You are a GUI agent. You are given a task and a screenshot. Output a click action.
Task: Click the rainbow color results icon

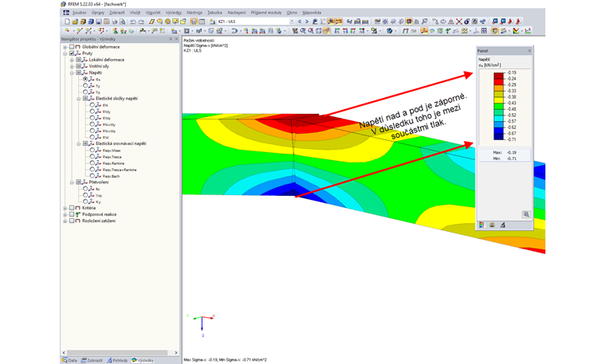click(516, 31)
